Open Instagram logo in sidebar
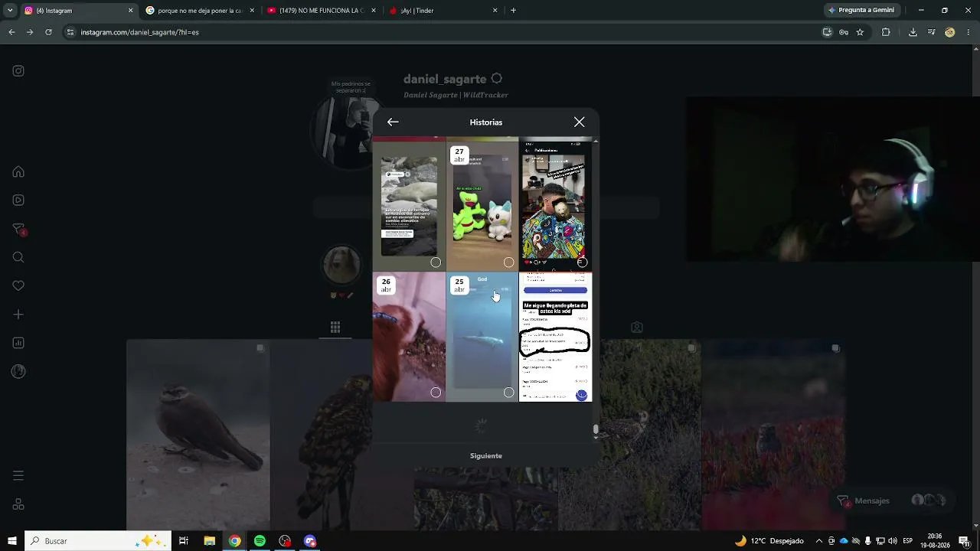 click(18, 71)
